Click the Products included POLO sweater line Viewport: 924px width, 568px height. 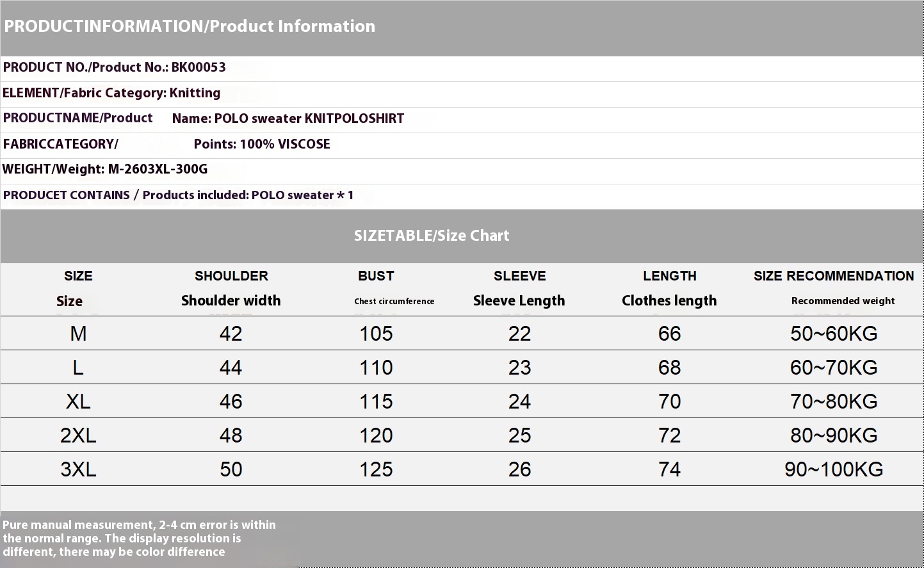(x=178, y=195)
